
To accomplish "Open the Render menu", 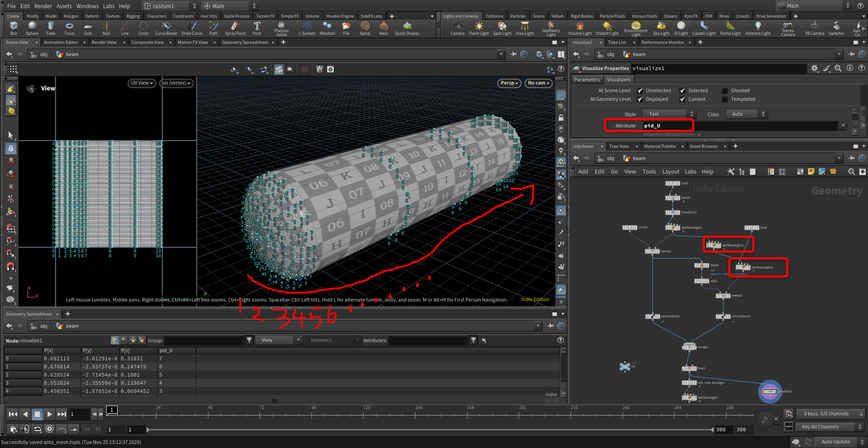I will [x=43, y=6].
